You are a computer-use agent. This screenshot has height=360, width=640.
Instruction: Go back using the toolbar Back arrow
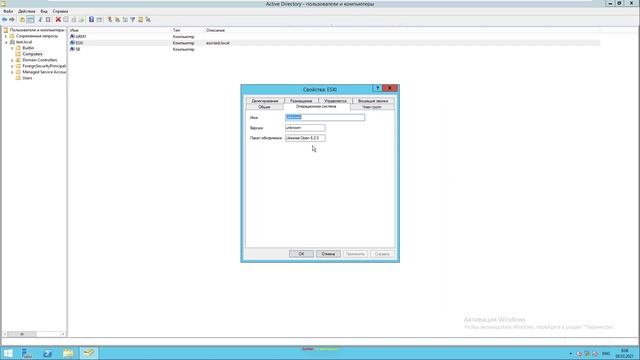click(x=4, y=20)
